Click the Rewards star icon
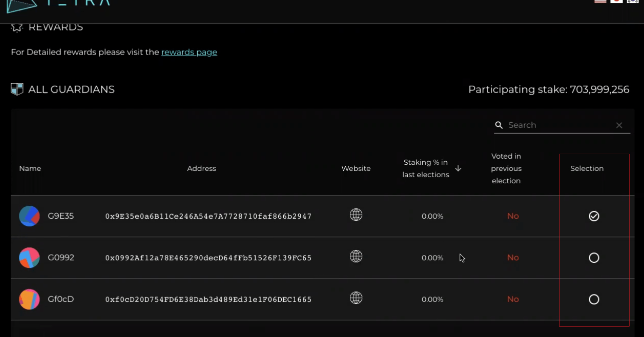 (x=17, y=27)
